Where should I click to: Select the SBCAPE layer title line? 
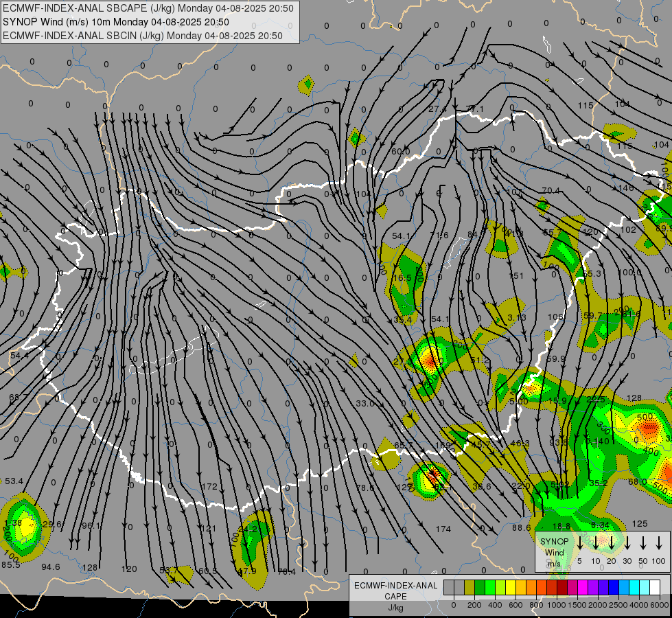(148, 8)
